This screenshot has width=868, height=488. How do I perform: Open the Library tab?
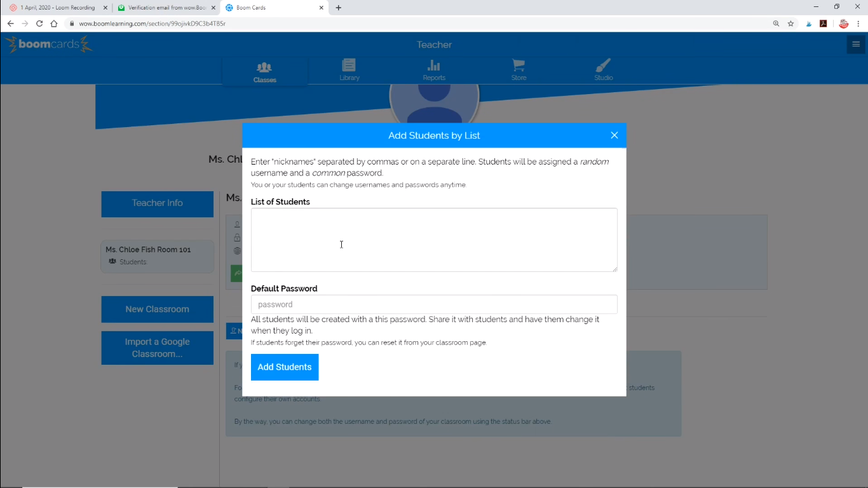[349, 71]
